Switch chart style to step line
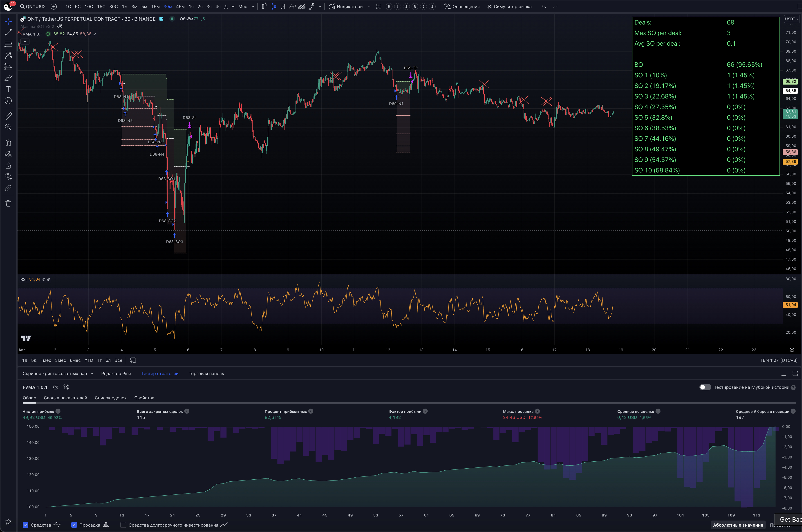The height and width of the screenshot is (532, 802). pyautogui.click(x=311, y=7)
